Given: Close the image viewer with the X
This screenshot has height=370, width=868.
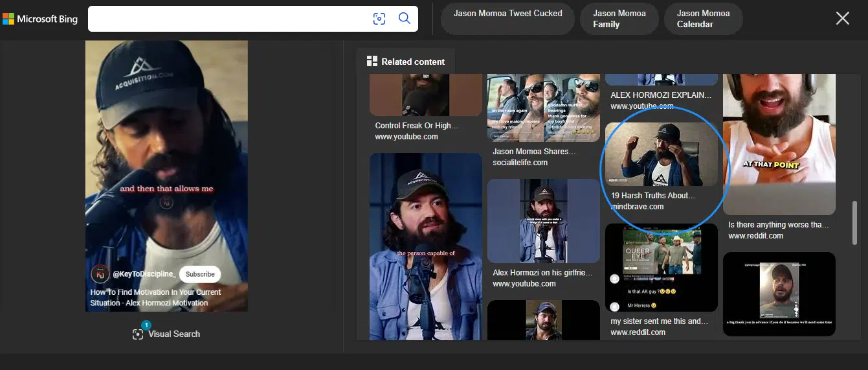Looking at the screenshot, I should pyautogui.click(x=842, y=19).
